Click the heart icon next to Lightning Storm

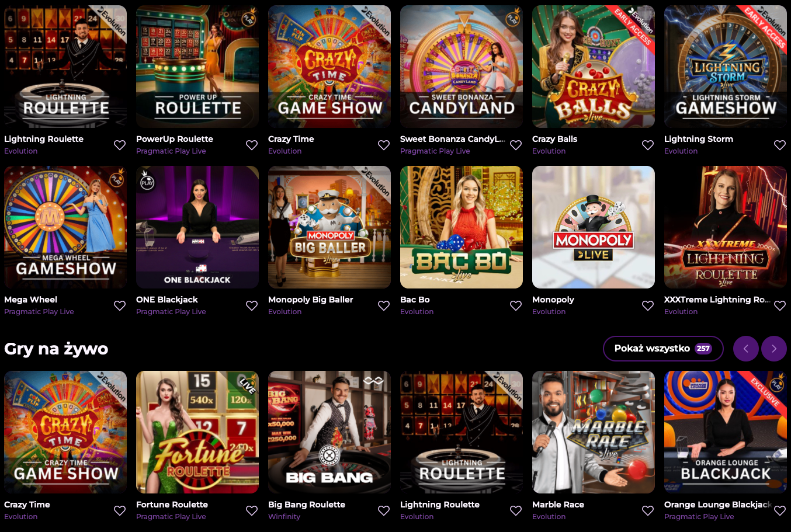(780, 145)
